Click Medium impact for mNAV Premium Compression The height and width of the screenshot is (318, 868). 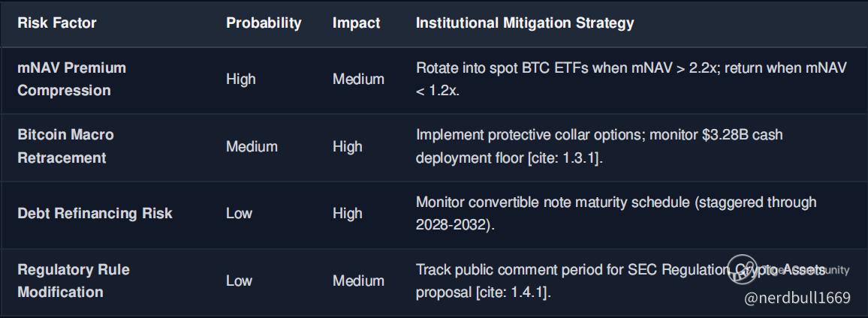coord(359,79)
